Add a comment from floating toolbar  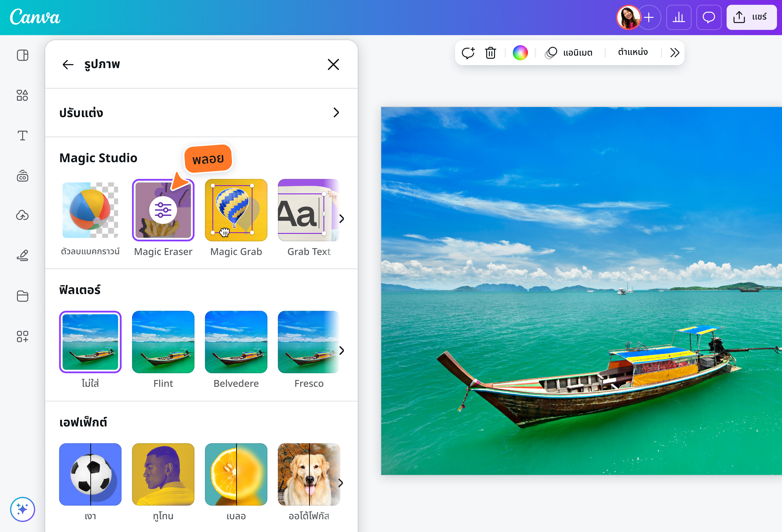tap(468, 53)
